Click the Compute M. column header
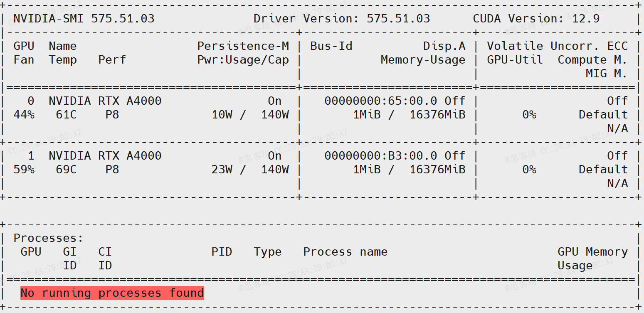Image resolution: width=644 pixels, height=313 pixels. (x=593, y=60)
